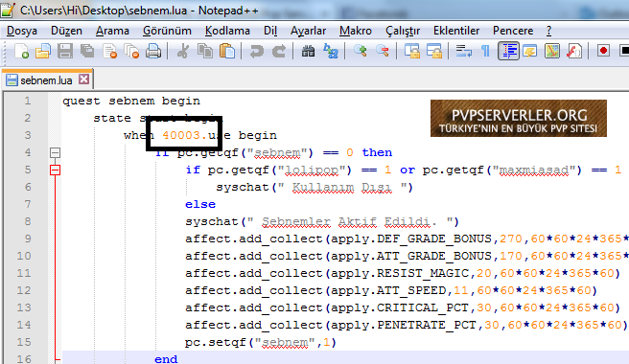
Task: Click apply.ATT_GRADE_BONUS on line 10
Action: click(411, 256)
